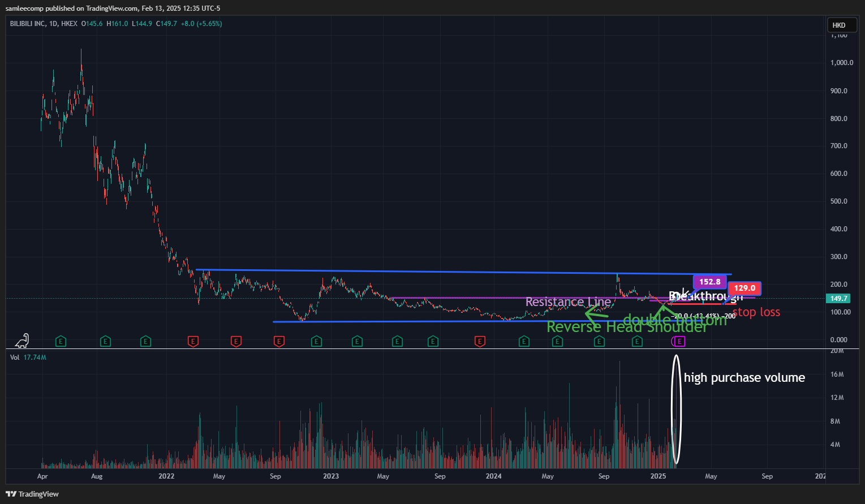Screen dimensions: 865x504
Task: Click the 2023 label on time axis
Action: [x=331, y=476]
